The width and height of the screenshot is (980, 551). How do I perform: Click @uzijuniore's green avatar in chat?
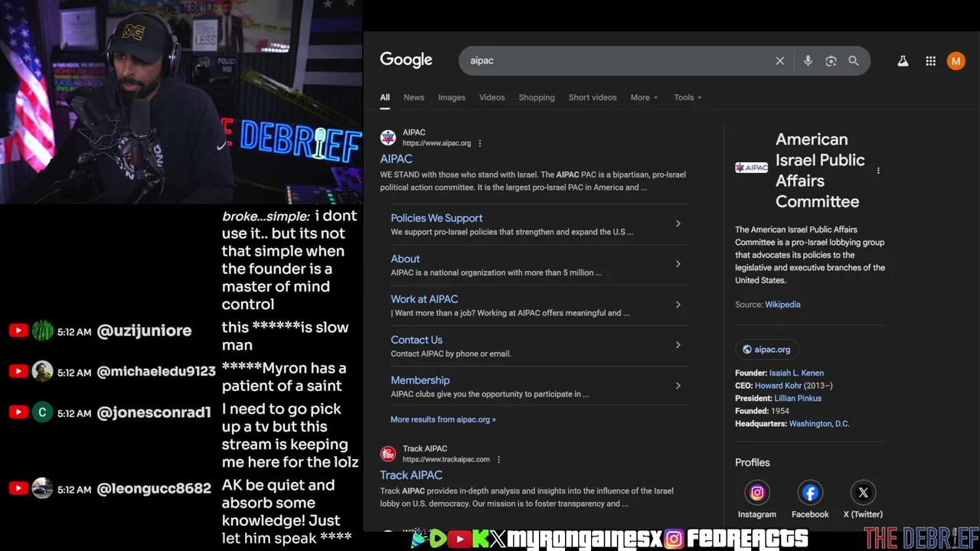(42, 331)
